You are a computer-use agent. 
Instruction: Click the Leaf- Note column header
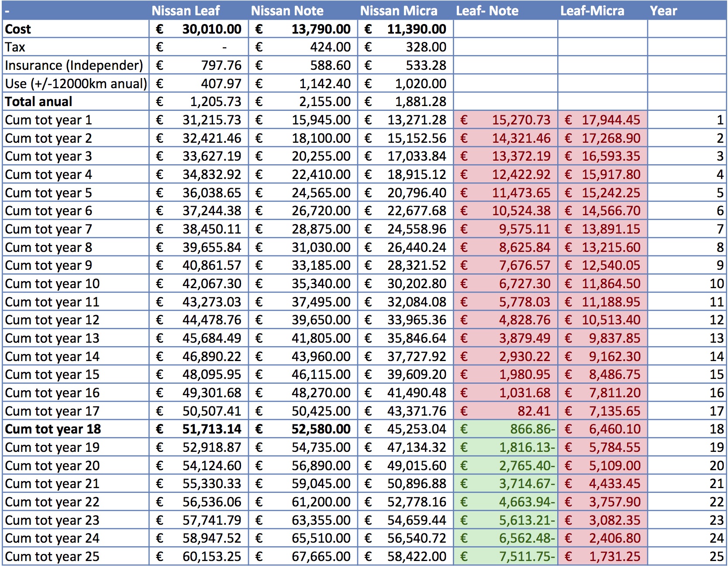coord(487,11)
